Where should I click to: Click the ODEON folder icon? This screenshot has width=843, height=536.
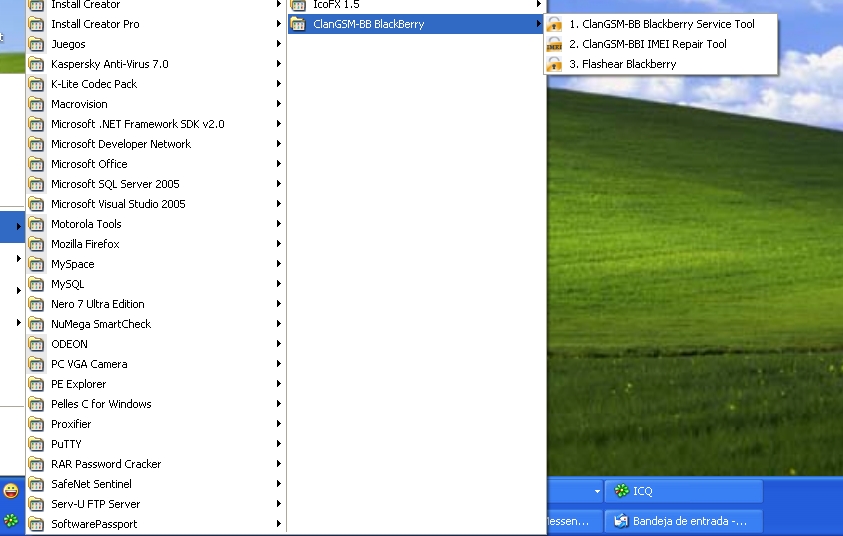pyautogui.click(x=36, y=344)
